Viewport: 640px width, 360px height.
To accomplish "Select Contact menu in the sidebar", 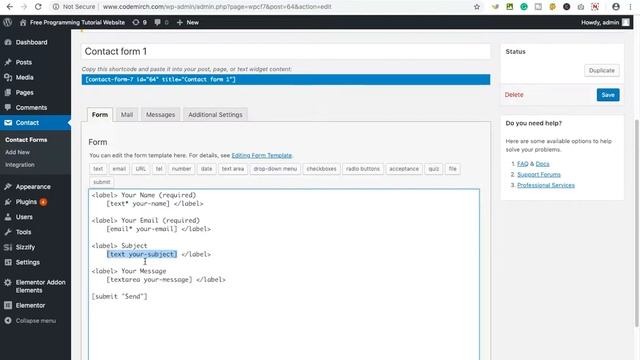I will point(35,122).
